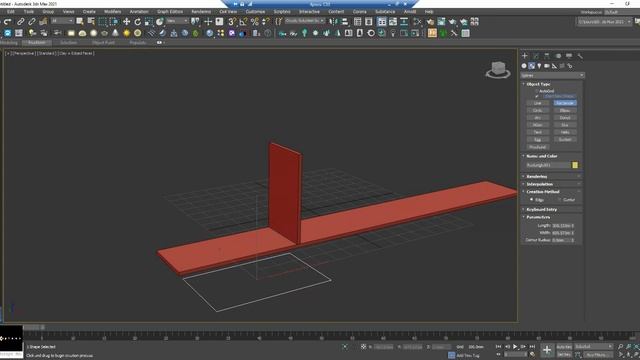Image resolution: width=640 pixels, height=360 pixels.
Task: Toggle the AutoGrid checkbox
Action: point(537,91)
